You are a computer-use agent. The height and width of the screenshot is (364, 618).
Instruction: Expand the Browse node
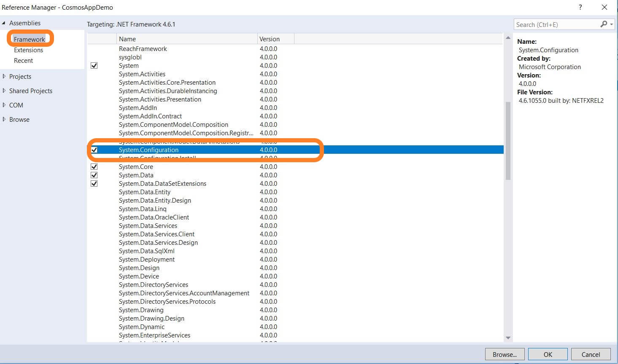click(x=4, y=120)
